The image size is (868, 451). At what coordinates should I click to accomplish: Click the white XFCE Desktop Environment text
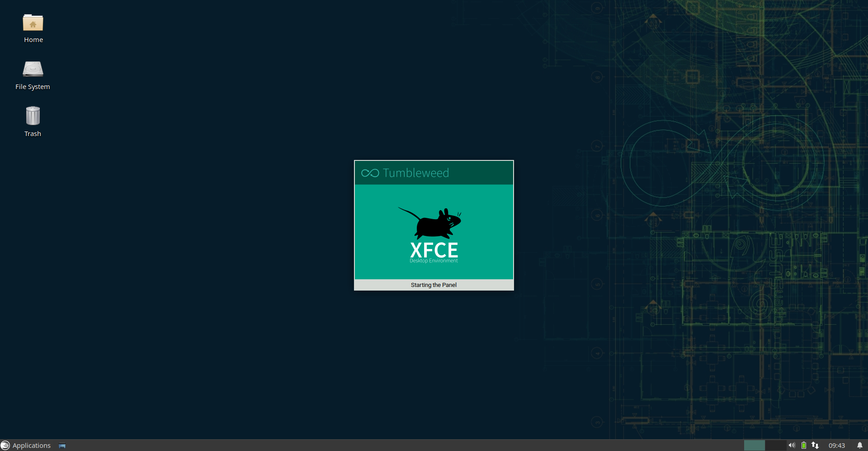434,252
